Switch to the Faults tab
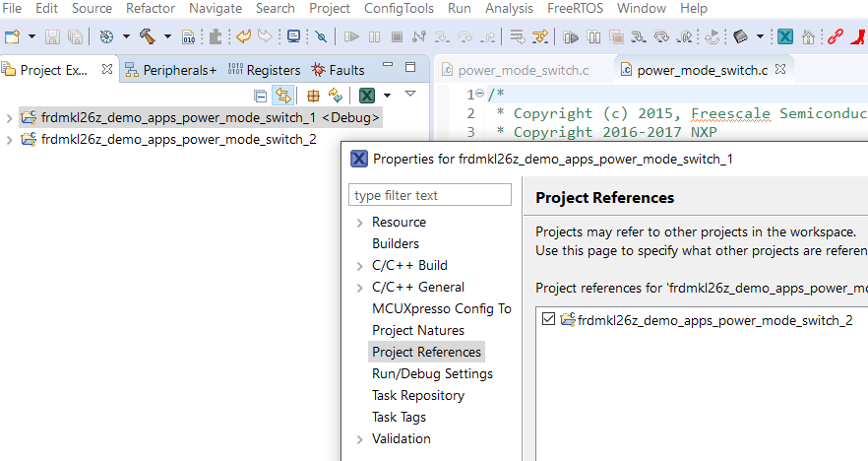868x461 pixels. click(x=338, y=70)
